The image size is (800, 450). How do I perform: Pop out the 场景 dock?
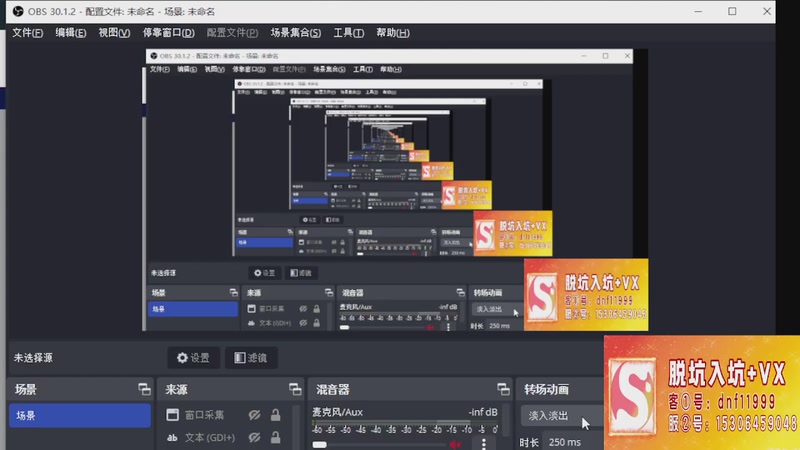click(x=144, y=389)
